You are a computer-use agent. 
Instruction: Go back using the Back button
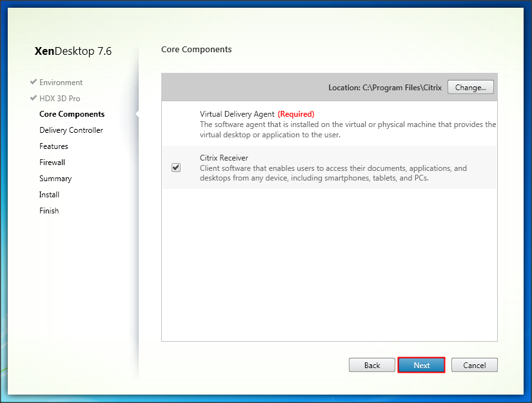coord(372,365)
